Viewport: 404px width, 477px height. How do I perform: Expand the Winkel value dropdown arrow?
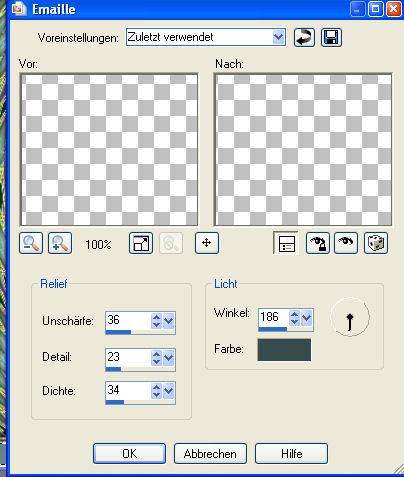(x=306, y=318)
